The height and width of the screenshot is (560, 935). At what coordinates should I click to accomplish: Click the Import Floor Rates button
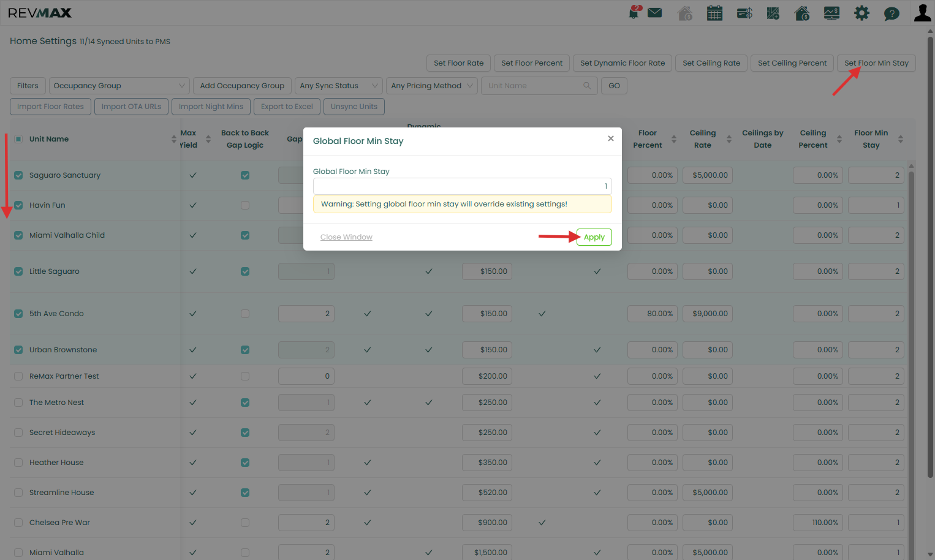[50, 107]
